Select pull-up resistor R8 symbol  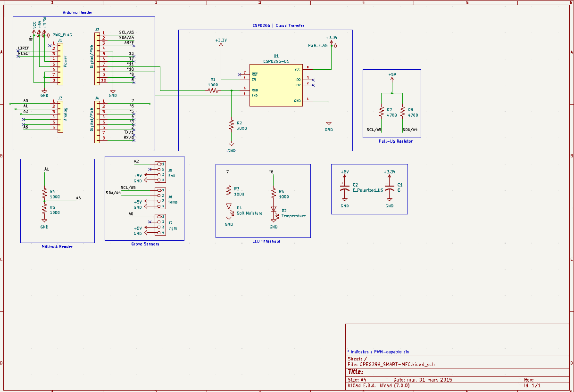pos(402,112)
